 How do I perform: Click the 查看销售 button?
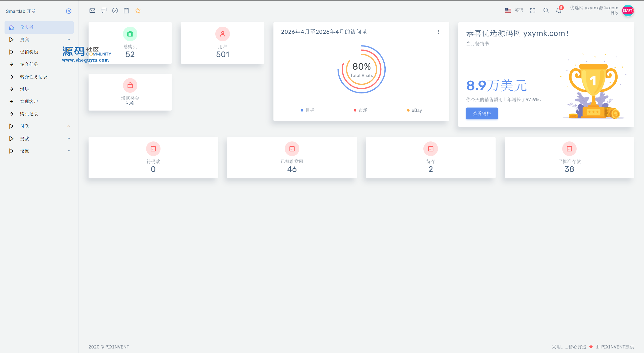(x=482, y=113)
